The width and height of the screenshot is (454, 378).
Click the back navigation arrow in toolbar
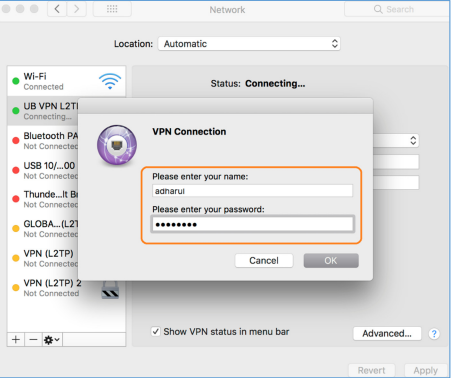tap(57, 9)
